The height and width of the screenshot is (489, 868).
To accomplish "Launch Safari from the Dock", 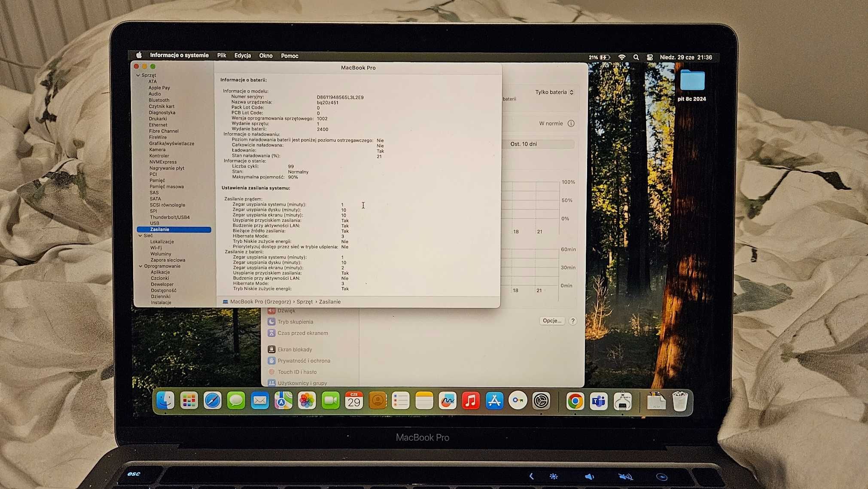I will tap(213, 401).
